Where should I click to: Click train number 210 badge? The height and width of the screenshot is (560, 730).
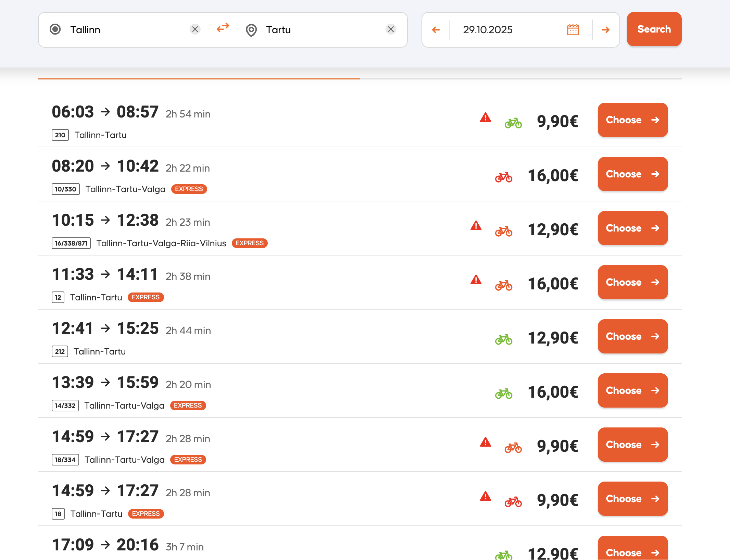(x=60, y=135)
